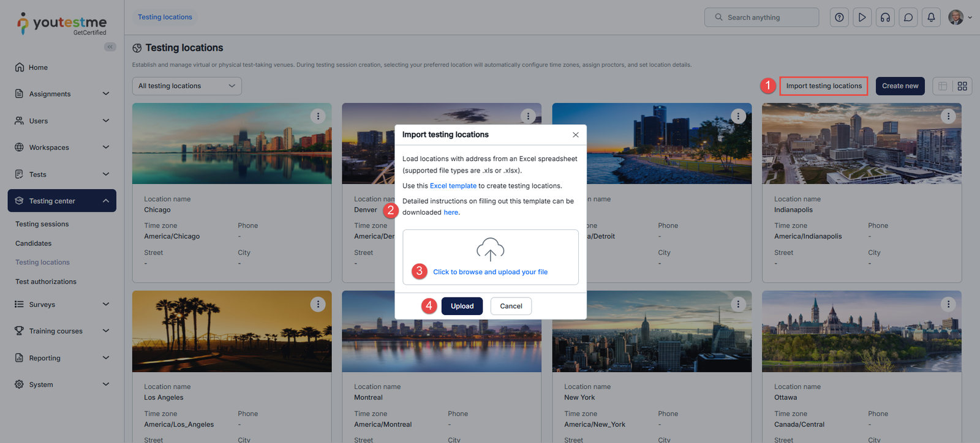Switch to table list view

943,86
